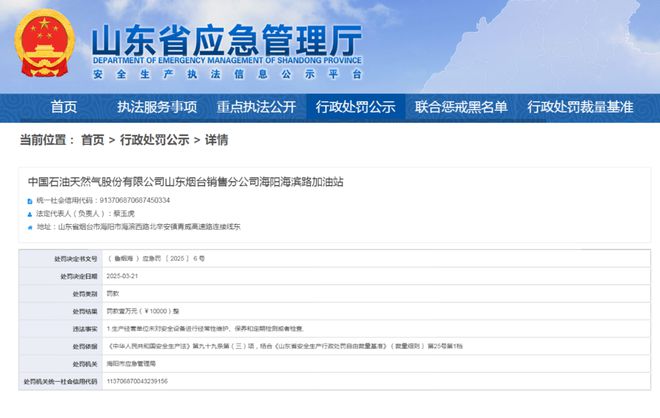Open the 执法服务事项 navigation tab
This screenshot has width=660, height=418.
[157, 107]
